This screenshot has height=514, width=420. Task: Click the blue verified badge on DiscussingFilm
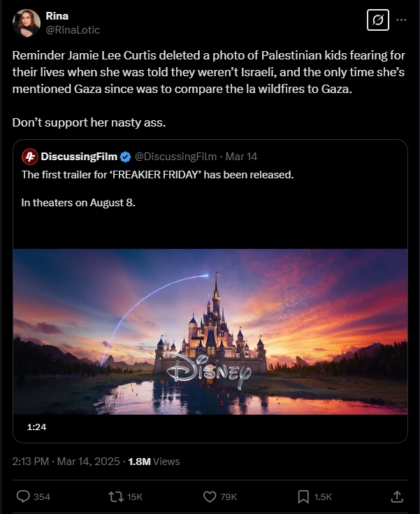pyautogui.click(x=126, y=157)
